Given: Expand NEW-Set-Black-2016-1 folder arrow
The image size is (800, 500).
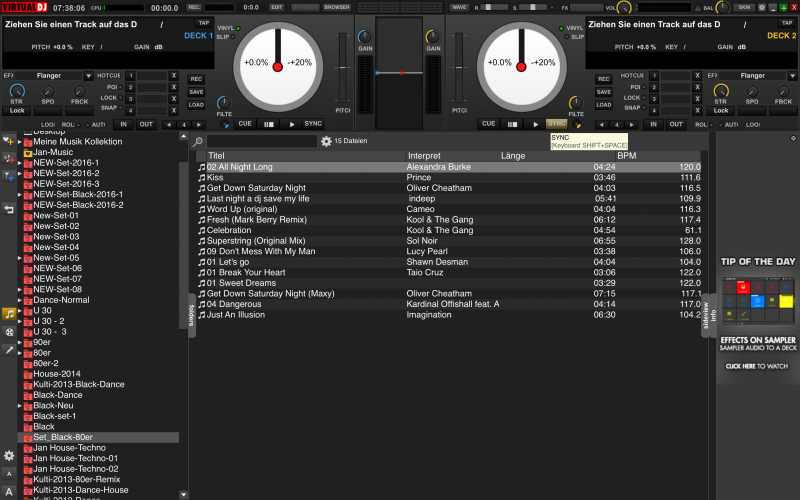Looking at the screenshot, I should coord(20,195).
